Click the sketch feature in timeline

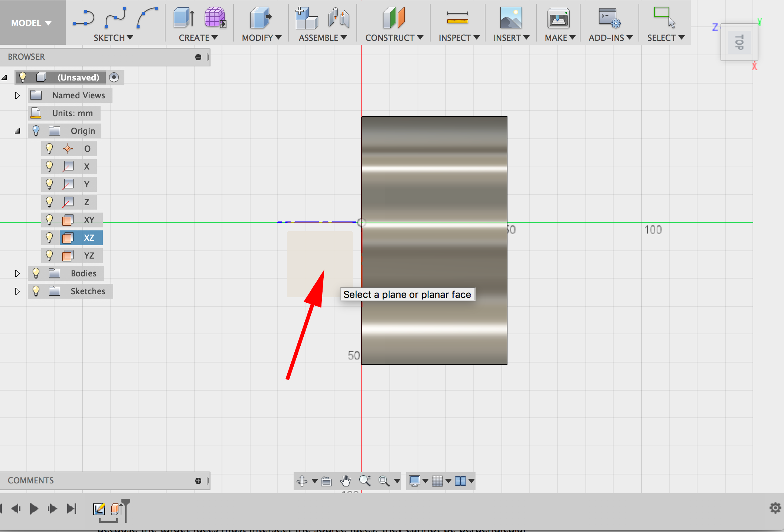tap(99, 509)
